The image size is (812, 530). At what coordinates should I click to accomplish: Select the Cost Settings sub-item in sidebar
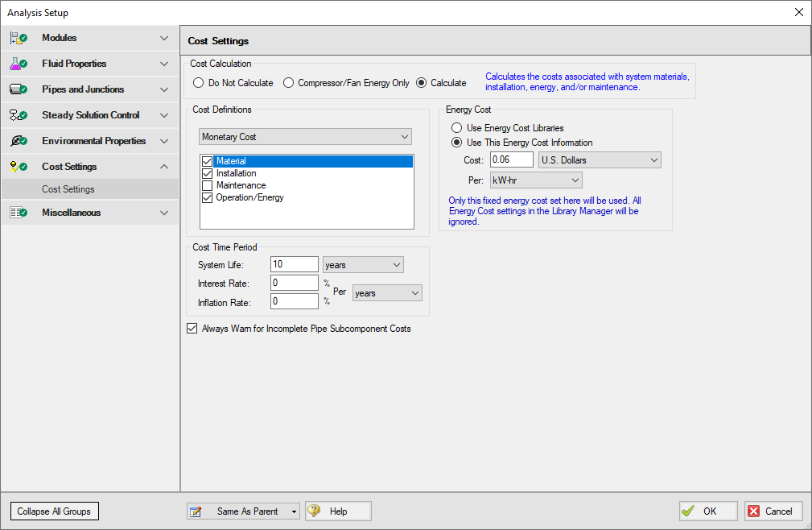pyautogui.click(x=68, y=189)
